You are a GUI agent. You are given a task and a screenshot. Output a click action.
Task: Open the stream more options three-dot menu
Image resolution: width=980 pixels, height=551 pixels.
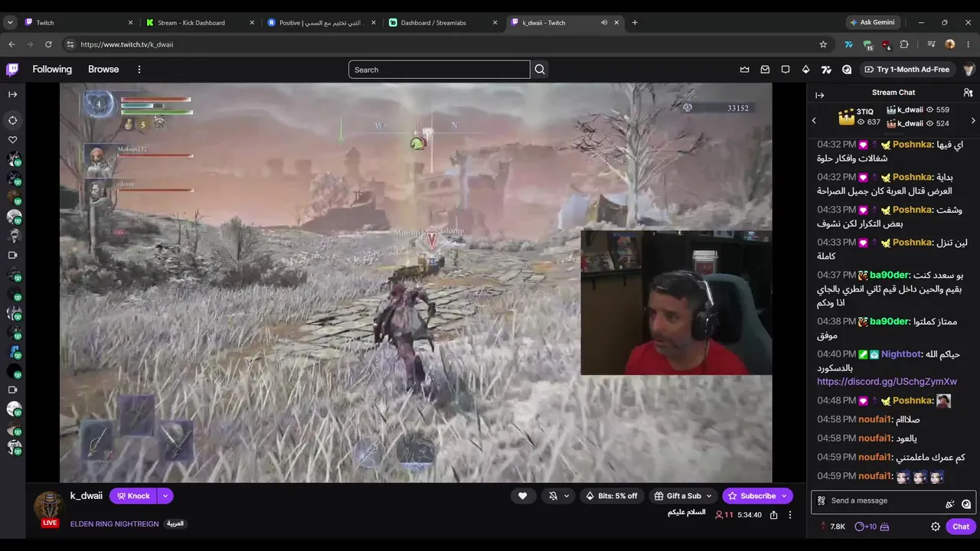pyautogui.click(x=790, y=515)
